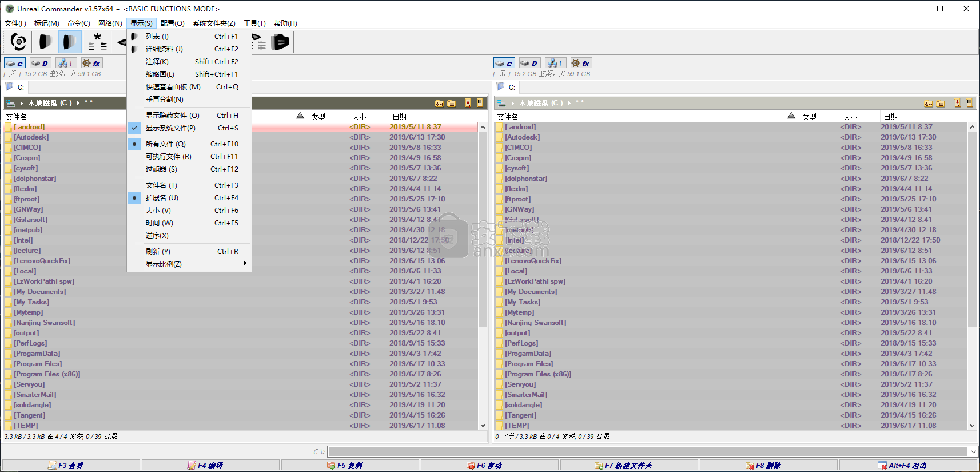Sort by 时间 (W) in menu
The height and width of the screenshot is (472, 980).
click(x=189, y=223)
